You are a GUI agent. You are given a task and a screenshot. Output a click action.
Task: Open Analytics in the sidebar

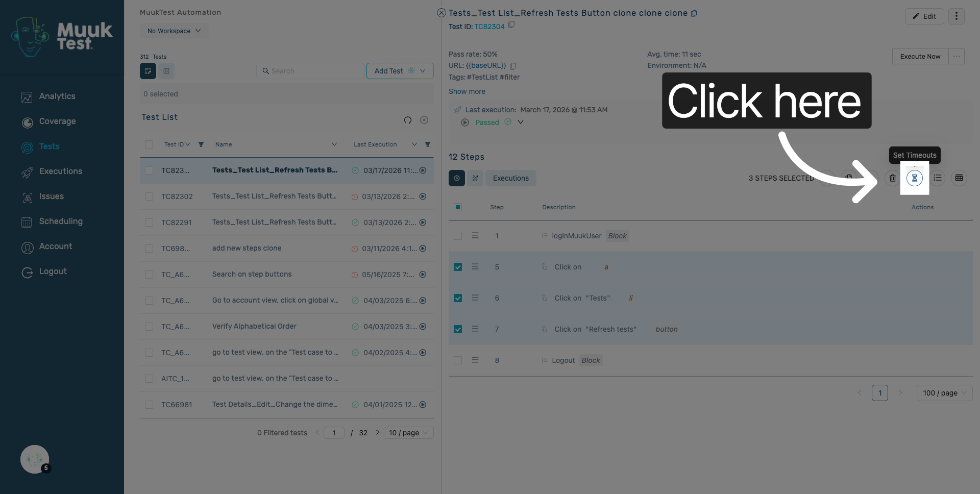(57, 96)
